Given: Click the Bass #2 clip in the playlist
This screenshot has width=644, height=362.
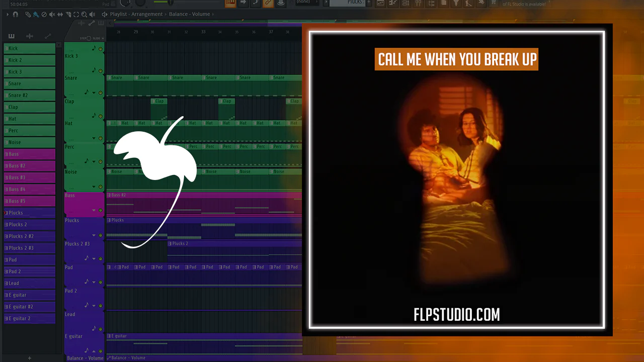Looking at the screenshot, I should tap(204, 204).
